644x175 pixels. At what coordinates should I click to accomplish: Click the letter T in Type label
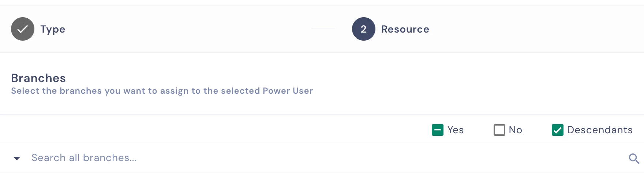click(44, 29)
